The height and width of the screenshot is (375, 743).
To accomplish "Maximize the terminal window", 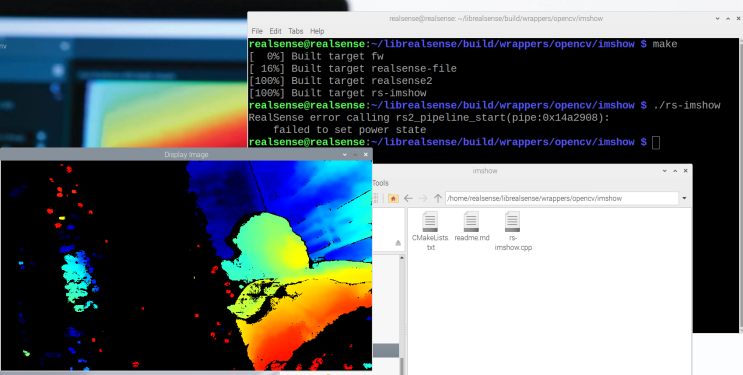I will pos(728,18).
